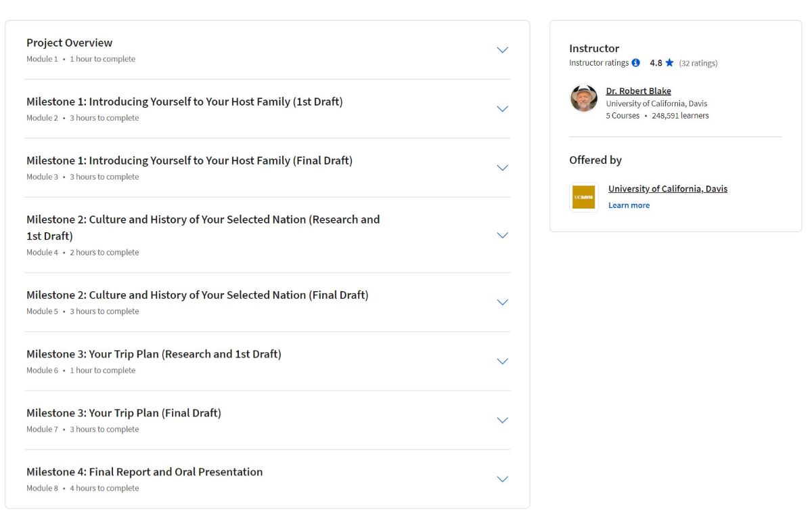
Task: Open Dr. Robert Blake's instructor profile link
Action: [x=638, y=90]
